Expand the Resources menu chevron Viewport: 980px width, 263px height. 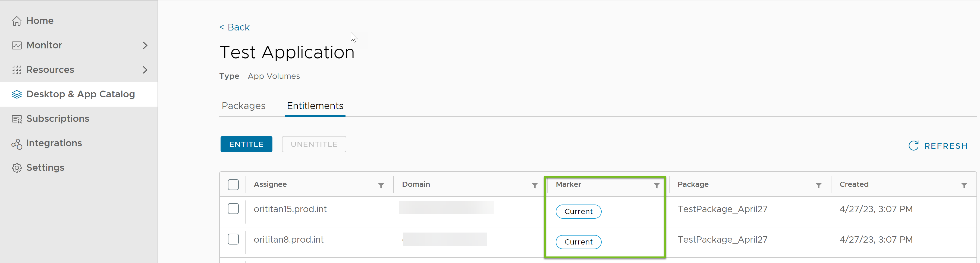pos(145,70)
